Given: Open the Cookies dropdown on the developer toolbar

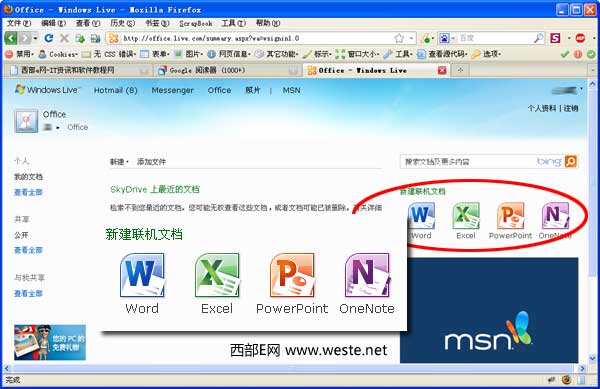Looking at the screenshot, I should point(59,54).
